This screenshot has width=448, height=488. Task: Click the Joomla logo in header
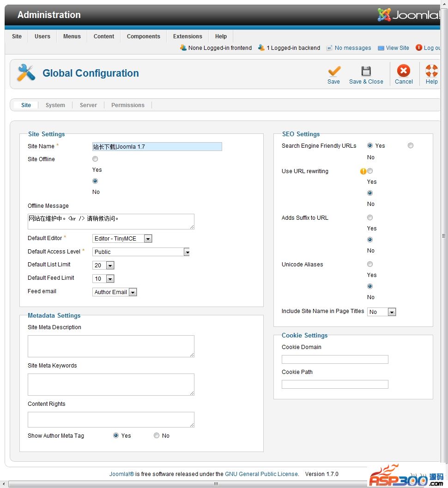408,15
